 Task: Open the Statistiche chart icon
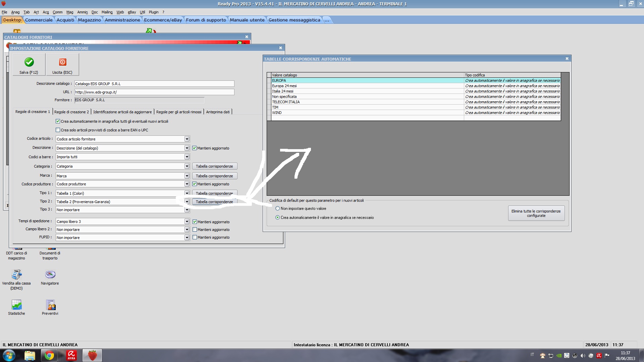[16, 305]
